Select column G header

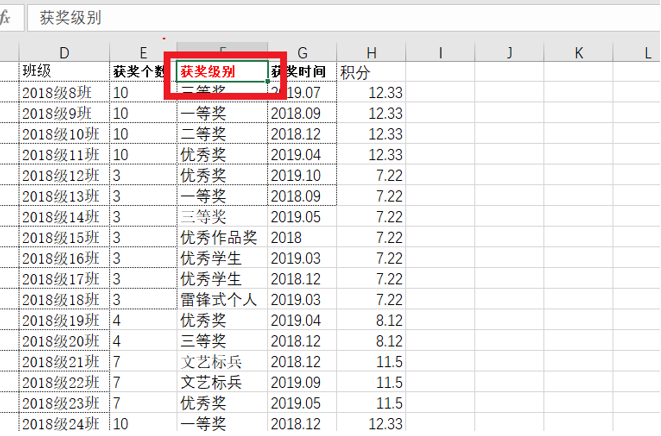(302, 53)
